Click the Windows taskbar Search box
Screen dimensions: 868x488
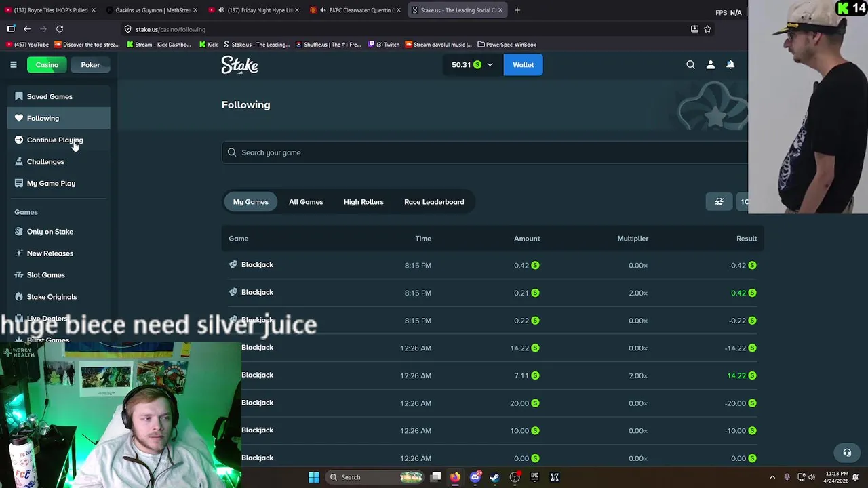coord(374,477)
